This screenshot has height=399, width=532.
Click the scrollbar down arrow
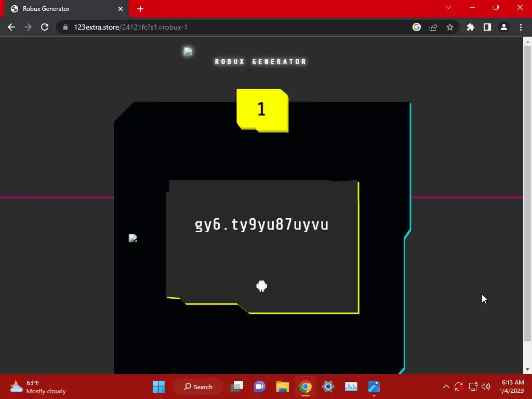(x=527, y=369)
